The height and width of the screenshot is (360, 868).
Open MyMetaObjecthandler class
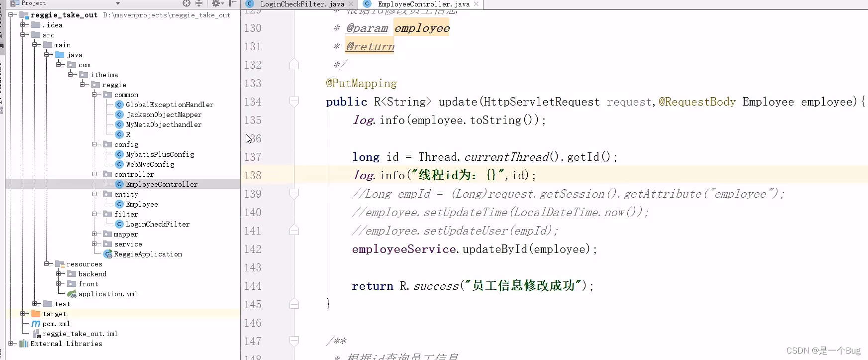pos(164,124)
